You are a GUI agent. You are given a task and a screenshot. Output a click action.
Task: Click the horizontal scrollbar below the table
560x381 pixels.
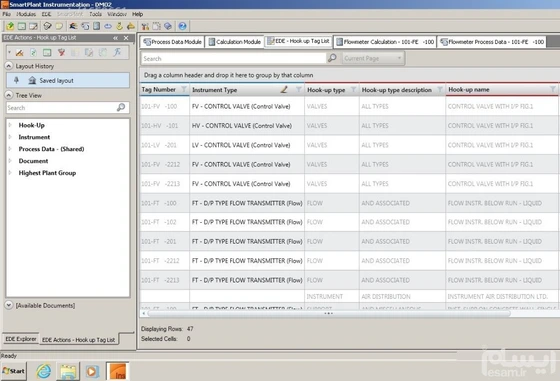click(x=329, y=314)
